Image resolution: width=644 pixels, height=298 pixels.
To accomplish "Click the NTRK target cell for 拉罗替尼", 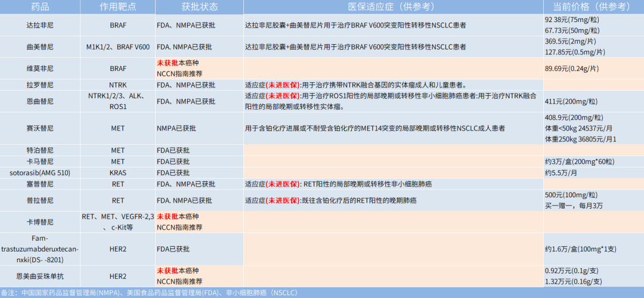I will [x=118, y=85].
